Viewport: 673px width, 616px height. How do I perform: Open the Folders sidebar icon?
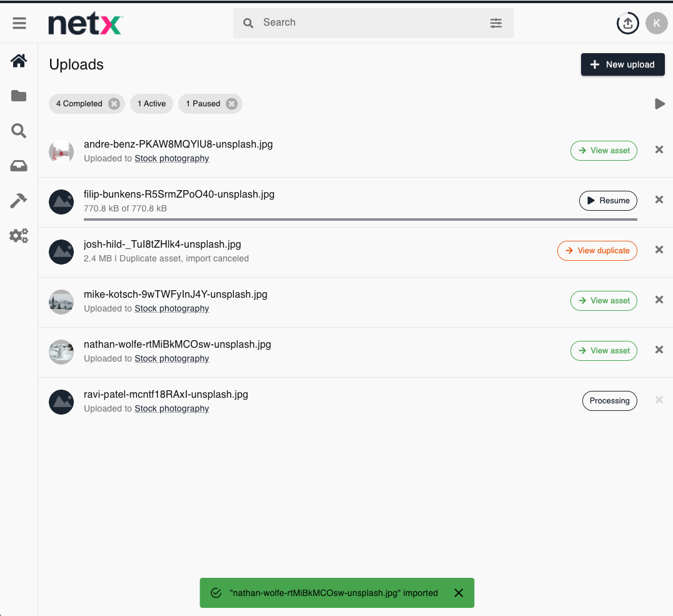(19, 96)
